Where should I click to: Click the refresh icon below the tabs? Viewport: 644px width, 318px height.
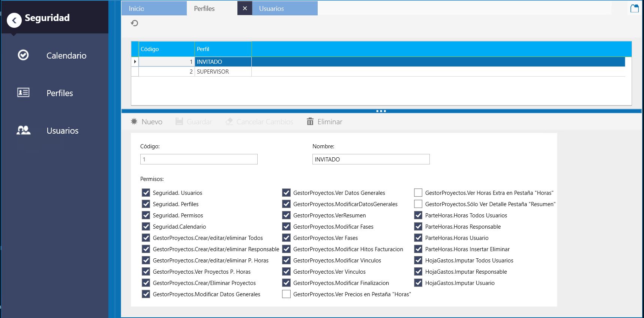[135, 23]
